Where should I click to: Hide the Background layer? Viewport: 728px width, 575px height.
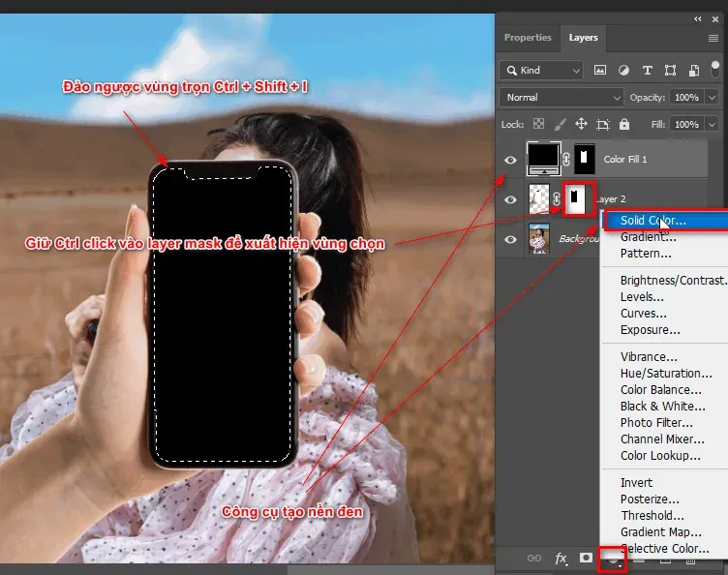click(511, 239)
